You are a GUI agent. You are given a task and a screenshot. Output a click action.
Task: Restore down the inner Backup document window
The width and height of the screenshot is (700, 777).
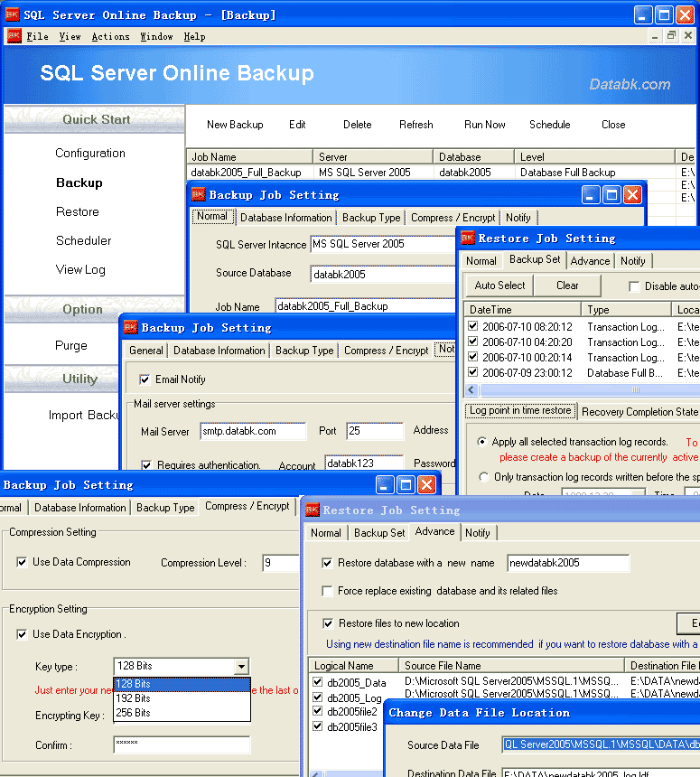(x=671, y=35)
